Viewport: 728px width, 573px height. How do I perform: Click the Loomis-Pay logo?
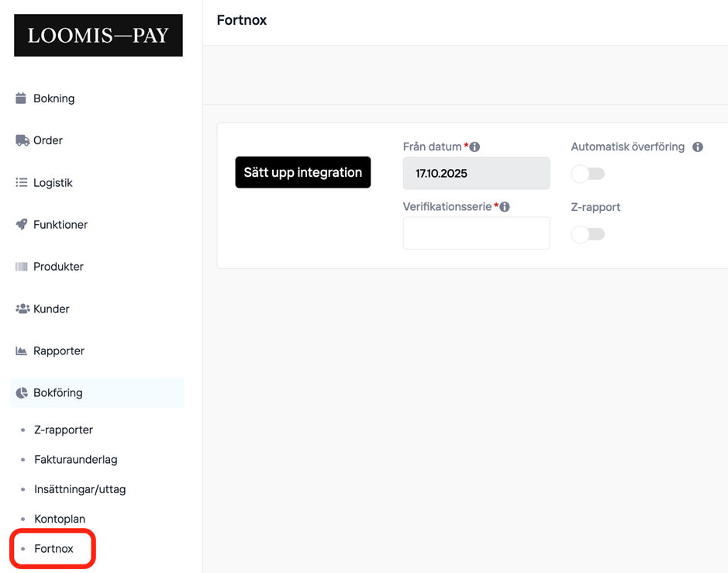[x=98, y=36]
